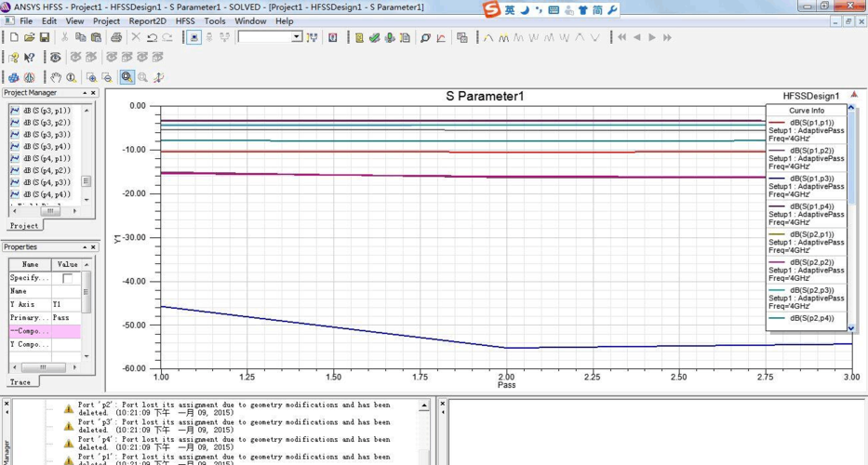Open the Project menu

coord(106,21)
